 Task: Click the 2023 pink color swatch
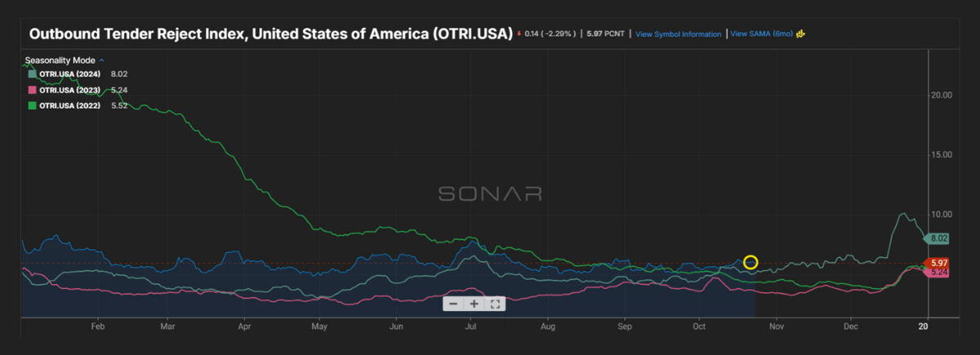33,90
